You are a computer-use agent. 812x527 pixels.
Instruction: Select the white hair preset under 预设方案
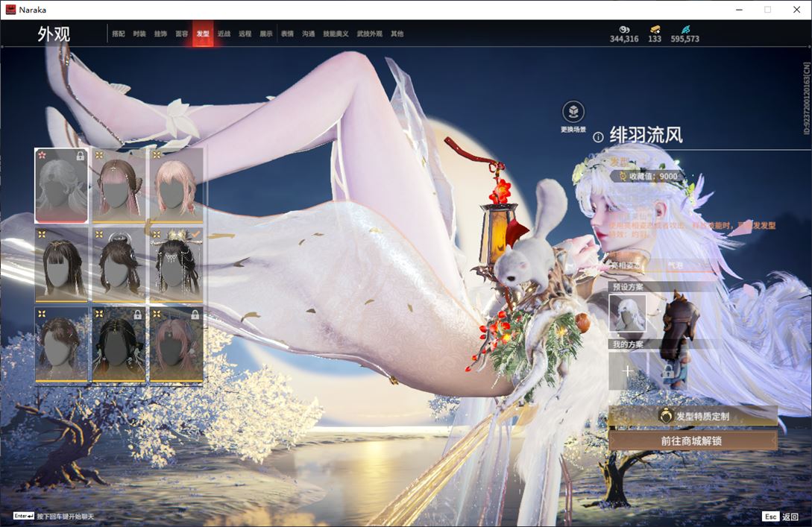627,314
